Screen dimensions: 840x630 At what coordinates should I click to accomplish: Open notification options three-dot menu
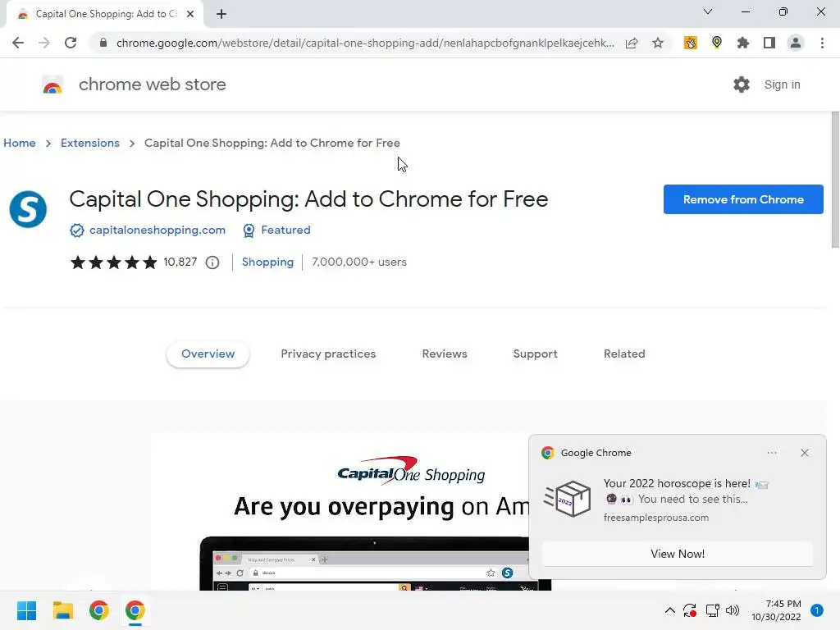[x=771, y=453]
